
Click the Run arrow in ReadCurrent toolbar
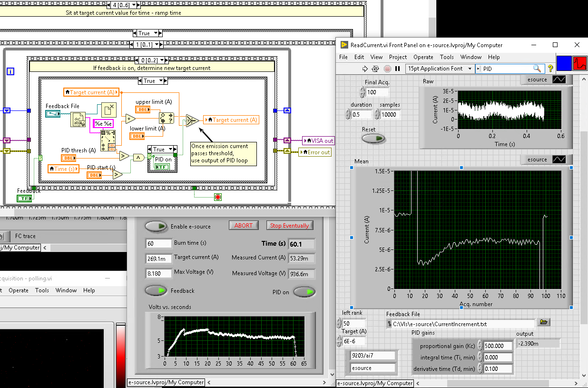coord(365,69)
